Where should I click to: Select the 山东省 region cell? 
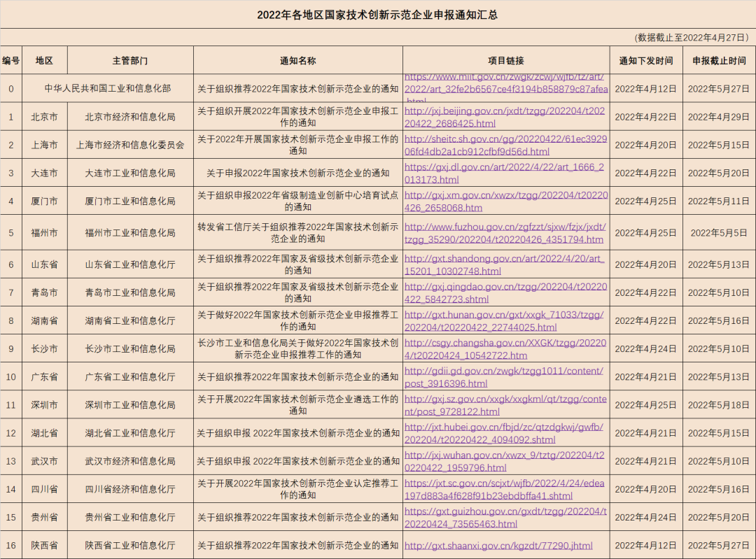pos(44,264)
